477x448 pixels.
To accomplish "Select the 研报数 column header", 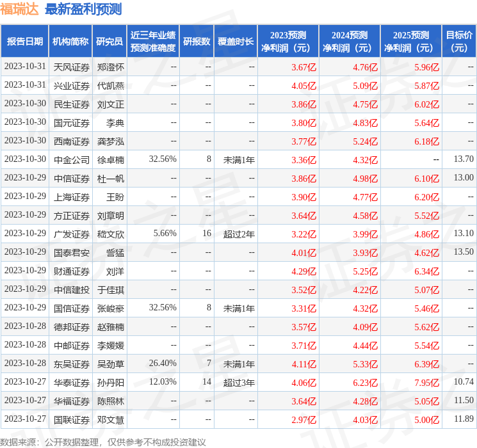I will tap(197, 42).
